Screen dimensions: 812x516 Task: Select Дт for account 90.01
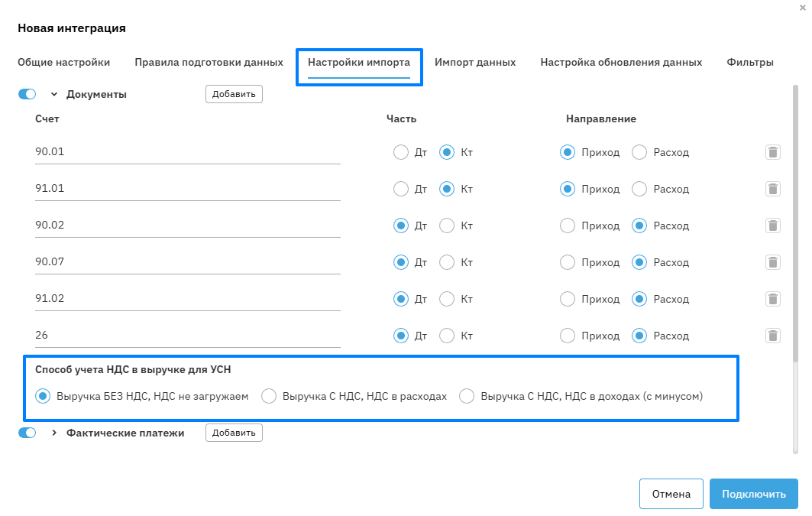(x=401, y=152)
